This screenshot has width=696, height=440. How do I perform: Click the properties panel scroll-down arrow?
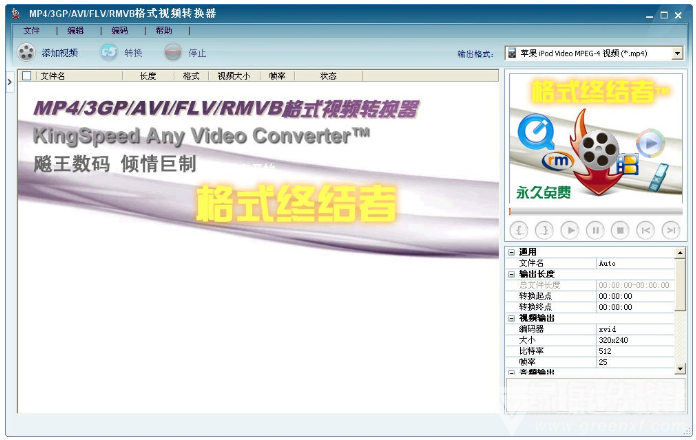(x=680, y=369)
